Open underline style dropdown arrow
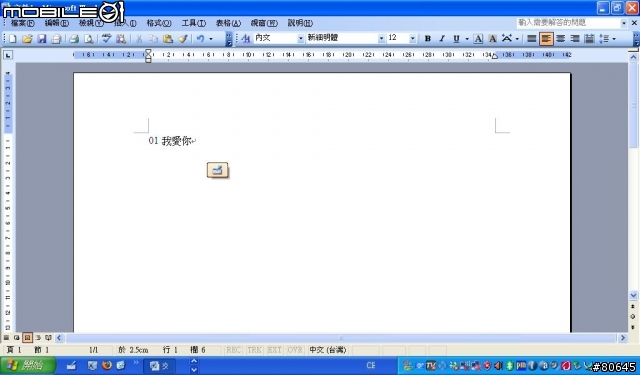The height and width of the screenshot is (375, 640). tap(467, 39)
